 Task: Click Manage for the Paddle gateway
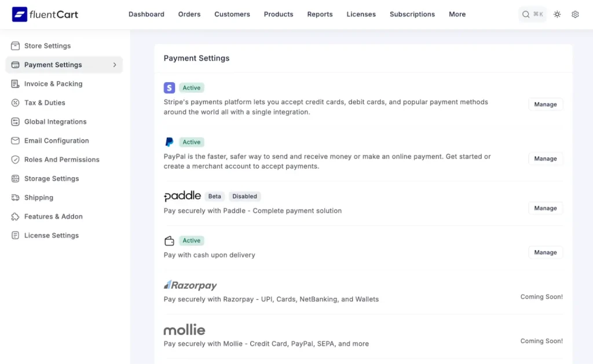pos(545,208)
